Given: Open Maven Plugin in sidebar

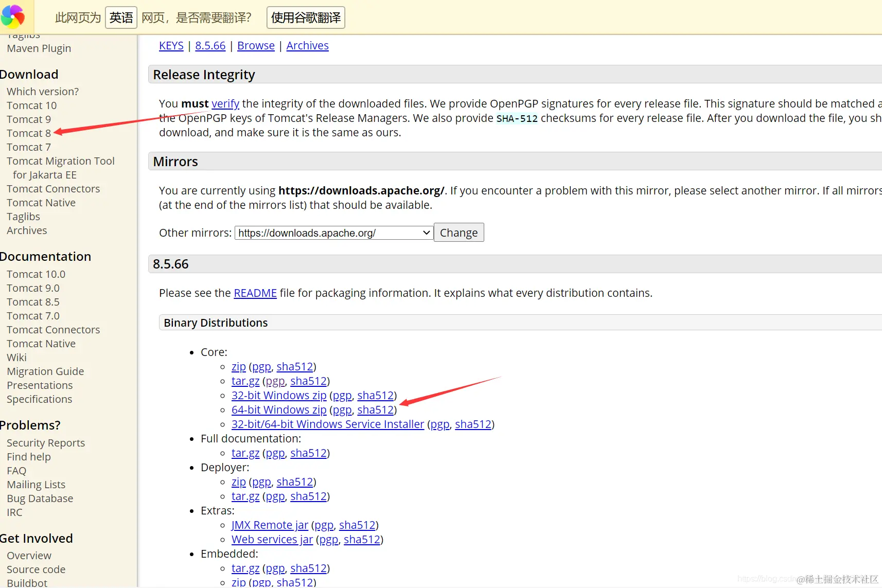Looking at the screenshot, I should [39, 48].
